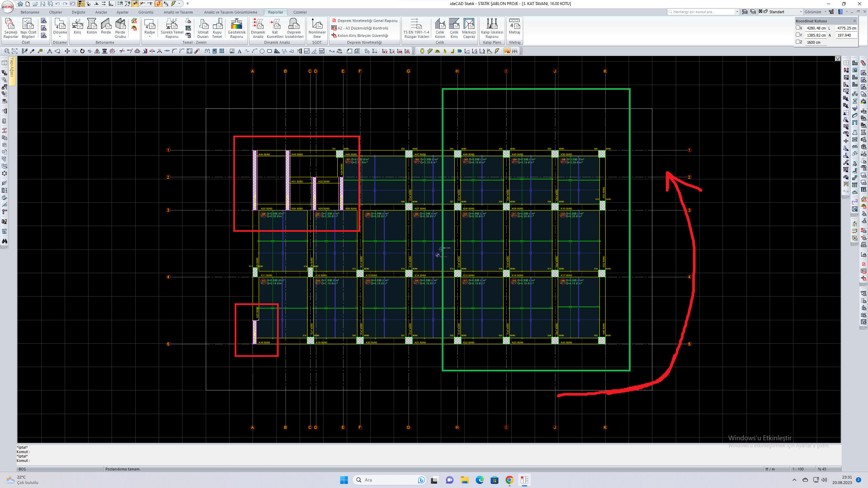Toggle the table grid icon next to highlighted button
This screenshot has height=488, width=868.
(515, 51)
